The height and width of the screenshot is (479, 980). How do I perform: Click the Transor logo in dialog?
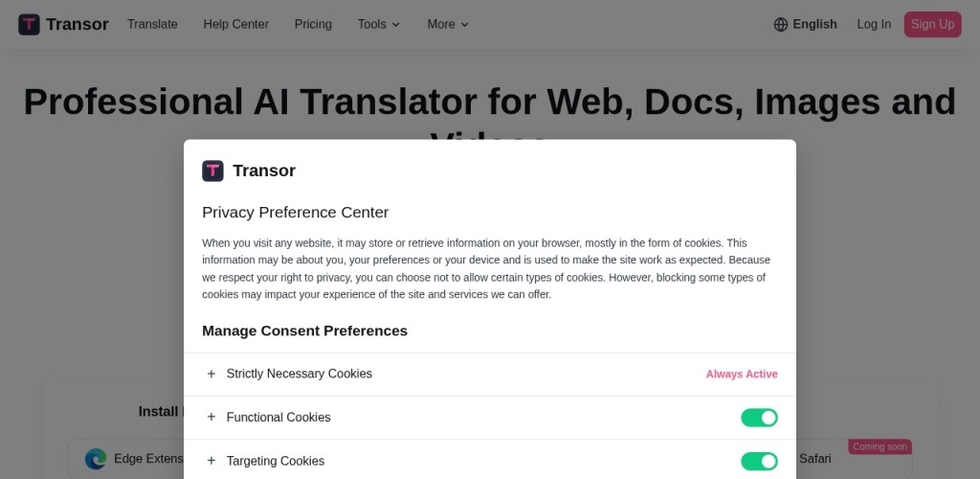tap(212, 171)
